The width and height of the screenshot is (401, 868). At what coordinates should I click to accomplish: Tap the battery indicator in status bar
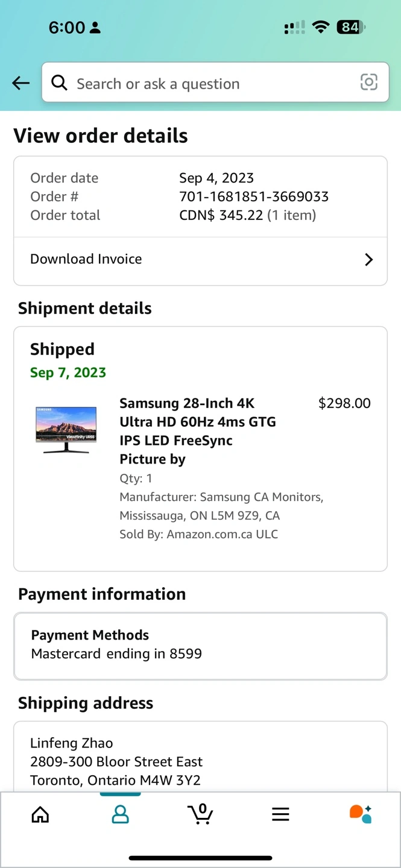pyautogui.click(x=351, y=27)
